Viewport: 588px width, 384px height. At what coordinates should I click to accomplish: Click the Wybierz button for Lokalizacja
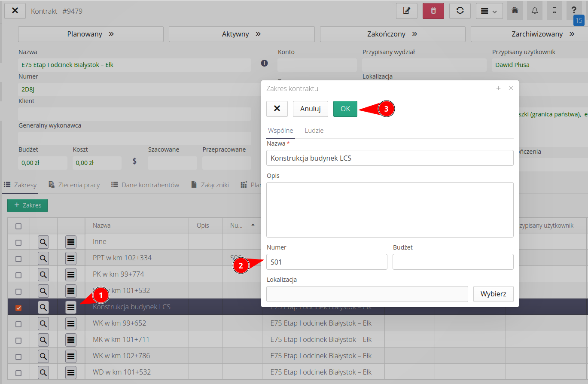tap(493, 294)
